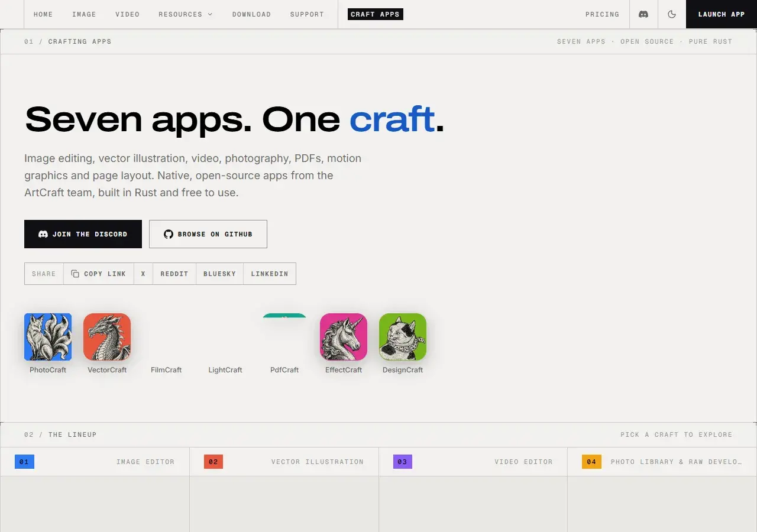Select the VectorCraft dragon app icon
Screen dimensions: 757x532
[x=107, y=337]
